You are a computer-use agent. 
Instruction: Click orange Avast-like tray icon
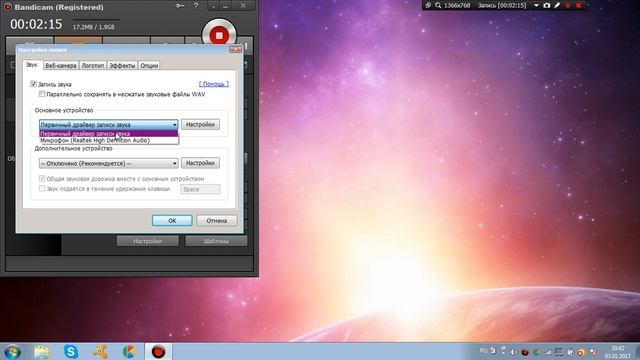[581, 352]
